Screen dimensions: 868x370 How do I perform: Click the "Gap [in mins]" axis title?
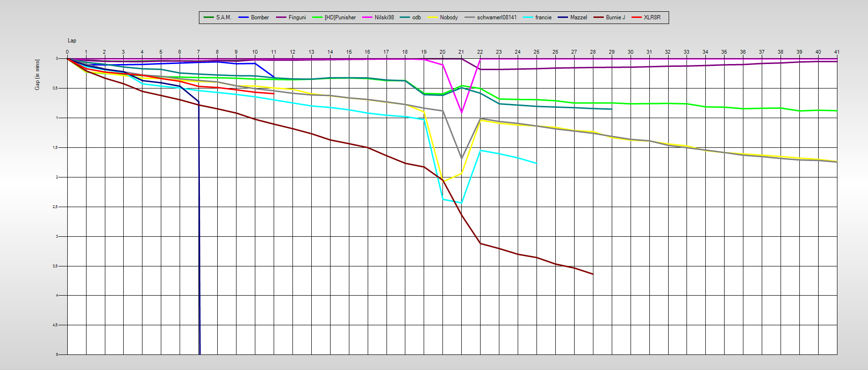point(37,75)
